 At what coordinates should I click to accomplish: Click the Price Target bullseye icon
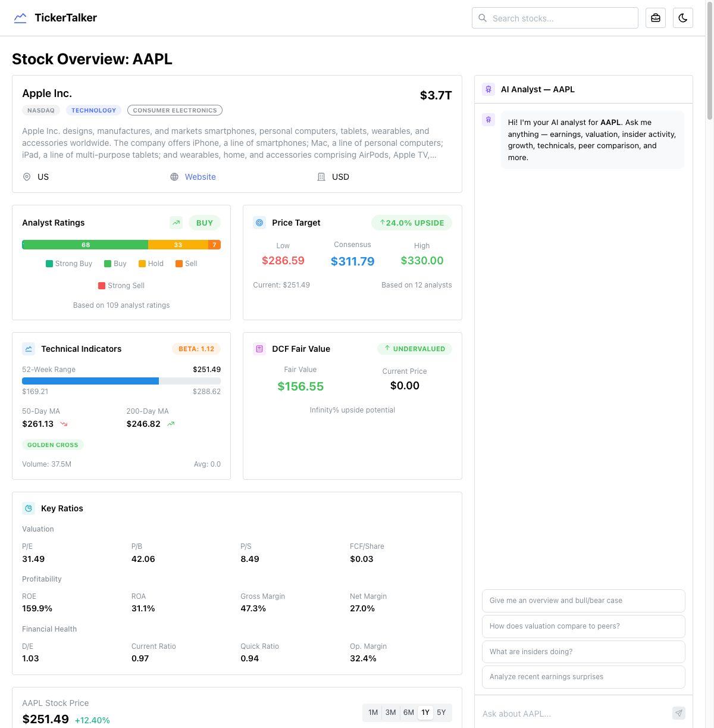259,223
